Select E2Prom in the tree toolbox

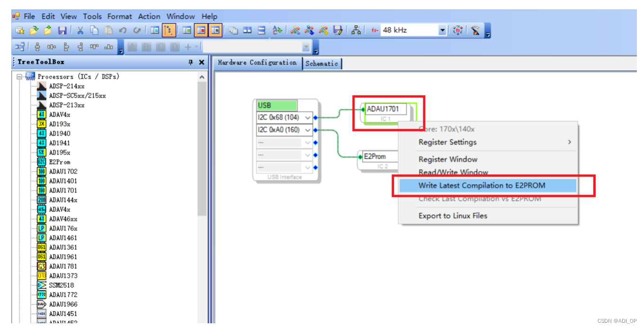tap(60, 162)
